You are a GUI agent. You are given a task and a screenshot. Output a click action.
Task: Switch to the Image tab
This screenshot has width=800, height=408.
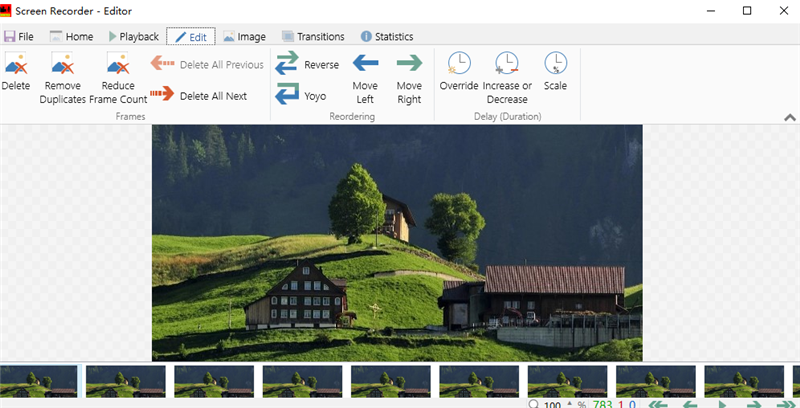(x=244, y=36)
